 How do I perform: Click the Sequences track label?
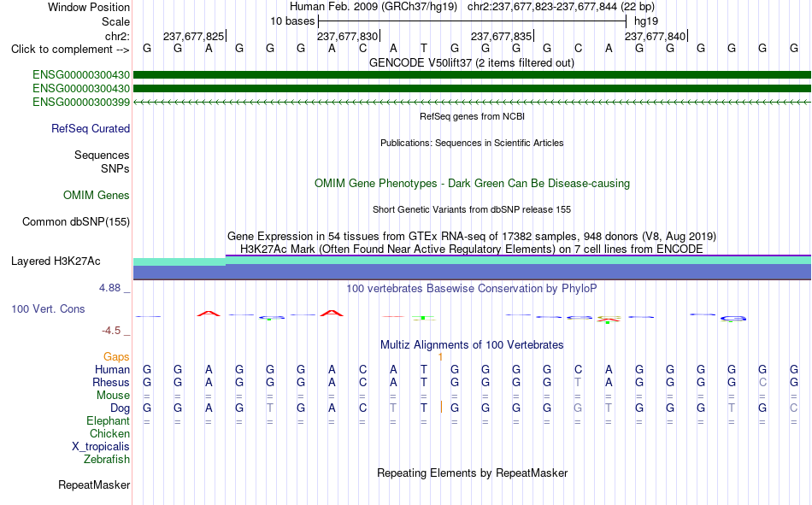[x=102, y=155]
